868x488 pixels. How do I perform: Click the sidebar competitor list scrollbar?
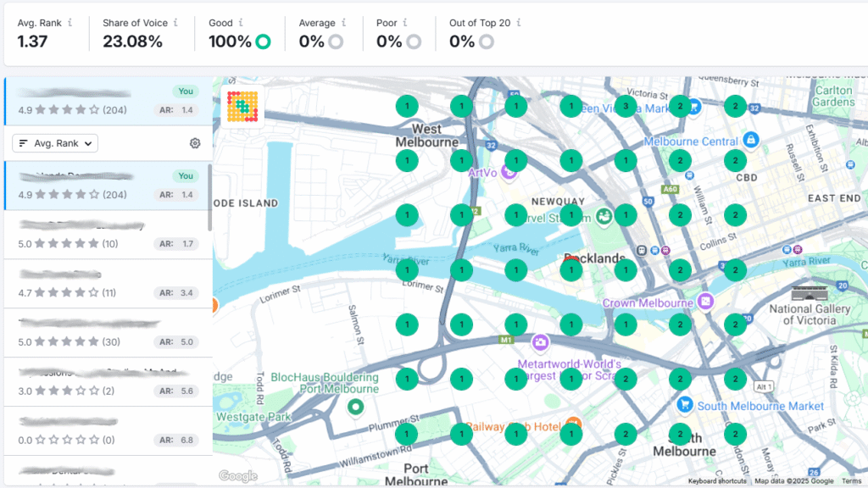[x=209, y=197]
